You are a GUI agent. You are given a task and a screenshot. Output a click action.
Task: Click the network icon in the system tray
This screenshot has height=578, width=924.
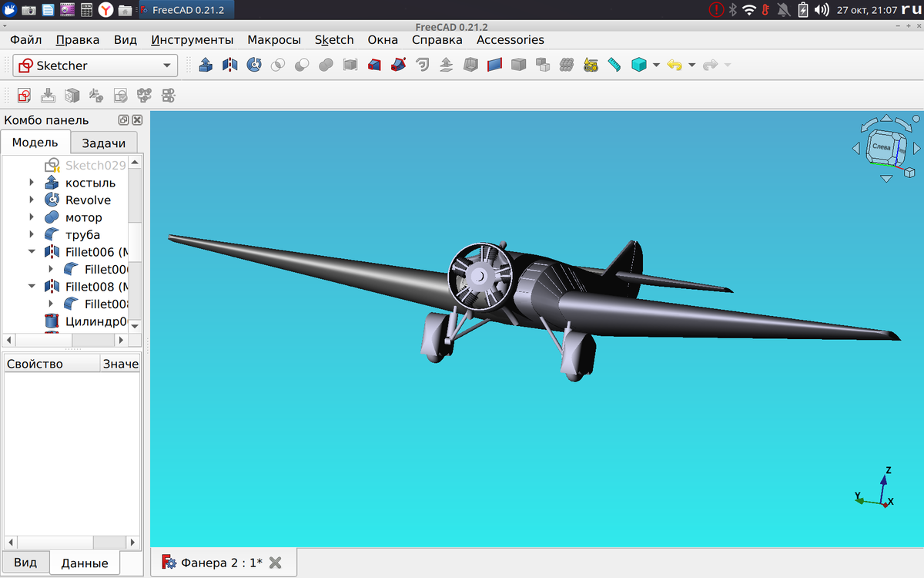(x=749, y=10)
